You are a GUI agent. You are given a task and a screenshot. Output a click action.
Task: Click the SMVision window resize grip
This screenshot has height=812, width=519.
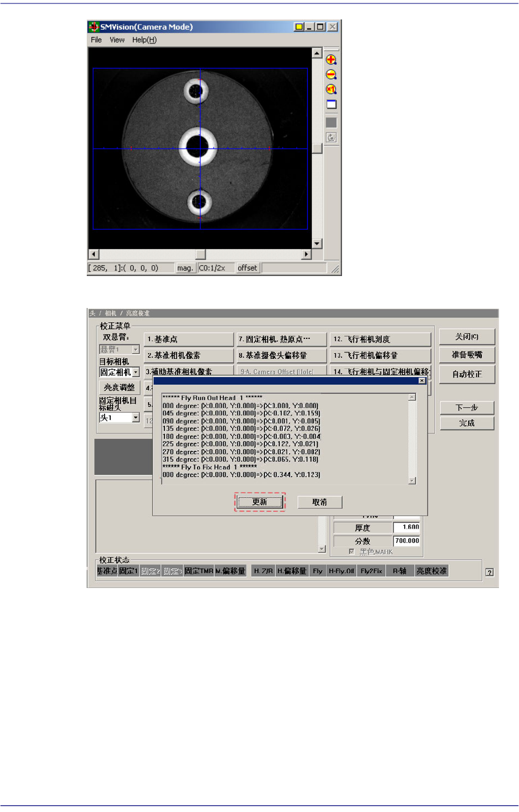pos(335,269)
